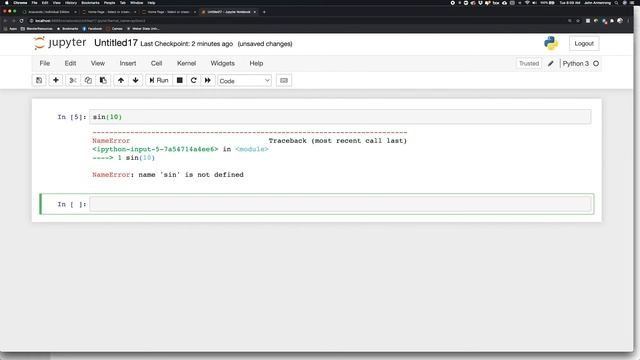
Task: Open the command palette keyboard icon
Action: point(284,80)
